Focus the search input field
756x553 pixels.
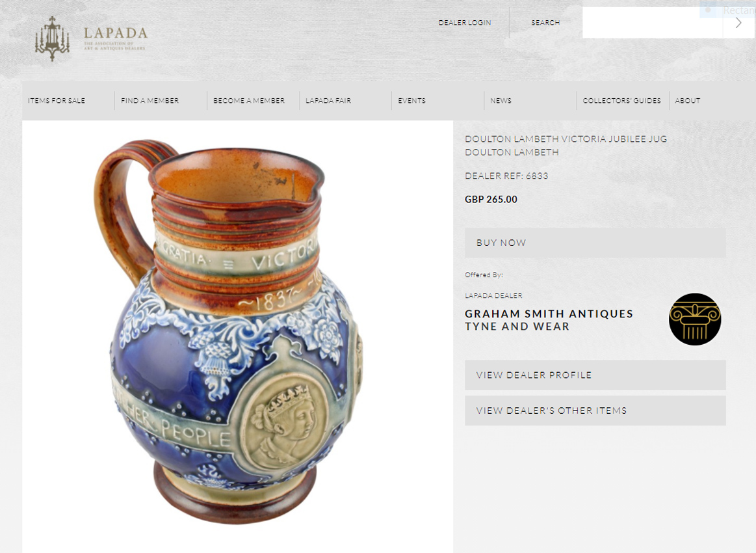tap(653, 23)
